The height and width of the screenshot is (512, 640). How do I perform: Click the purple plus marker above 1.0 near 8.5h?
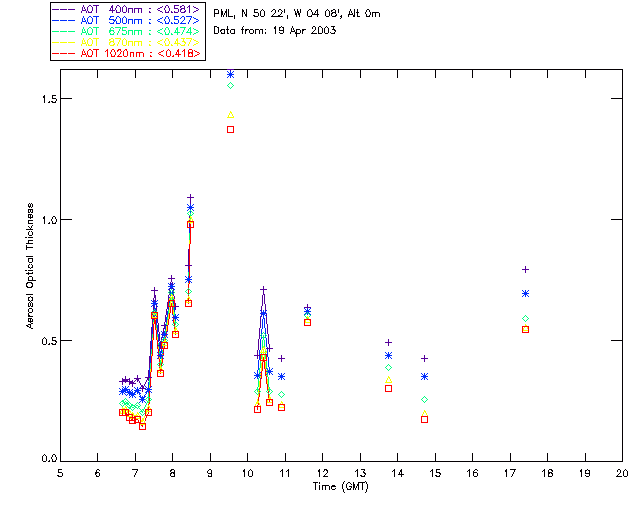[x=191, y=198]
